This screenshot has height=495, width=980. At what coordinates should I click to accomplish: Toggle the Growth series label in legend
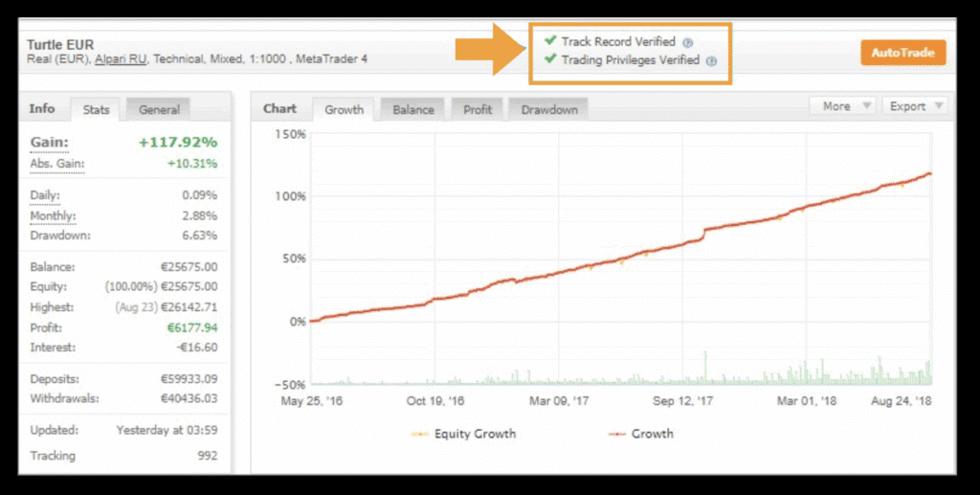(652, 434)
